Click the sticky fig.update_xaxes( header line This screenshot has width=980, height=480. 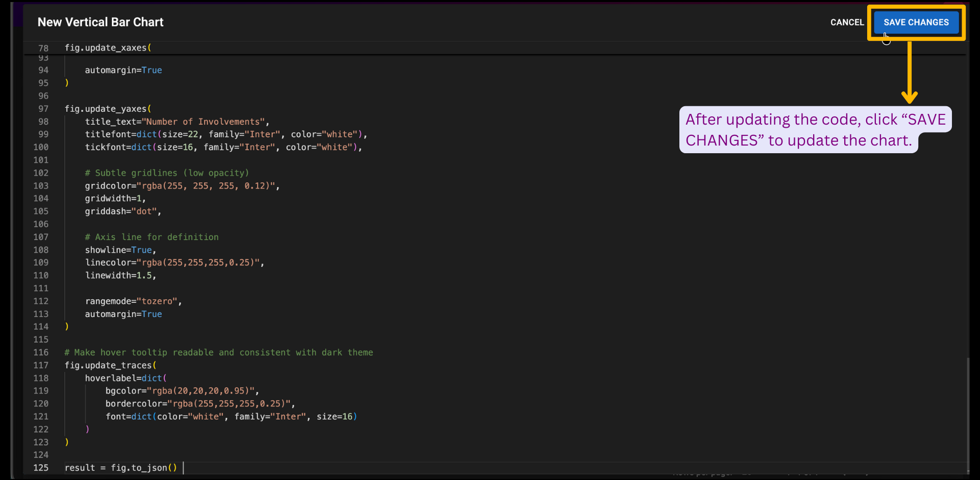pos(108,47)
